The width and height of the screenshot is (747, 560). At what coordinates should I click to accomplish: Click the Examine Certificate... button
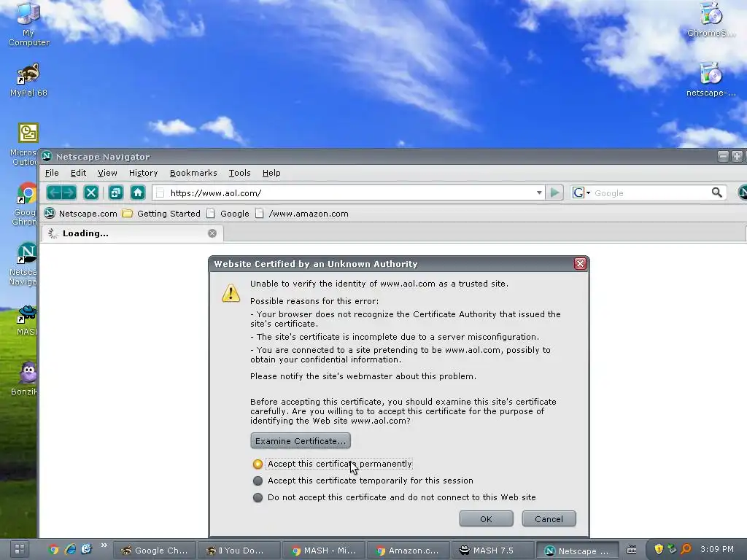(301, 441)
